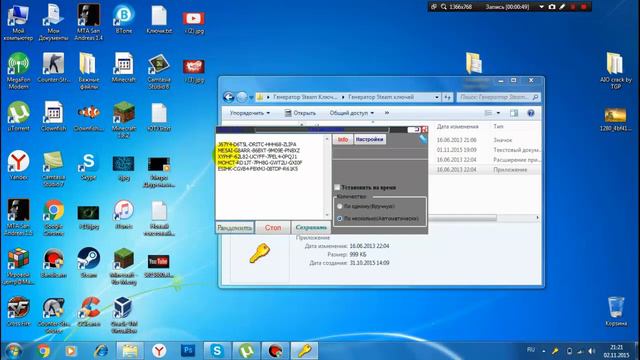Go forward in the Explorer window
Image resolution: width=640 pixels, height=360 pixels.
(x=242, y=97)
